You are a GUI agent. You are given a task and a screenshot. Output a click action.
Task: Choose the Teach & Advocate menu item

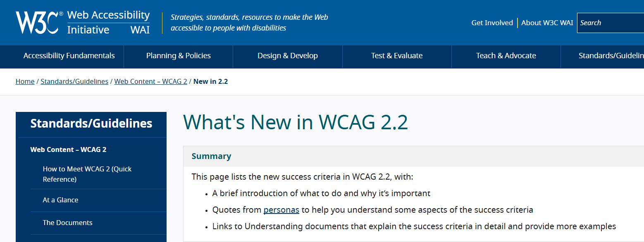pyautogui.click(x=506, y=56)
